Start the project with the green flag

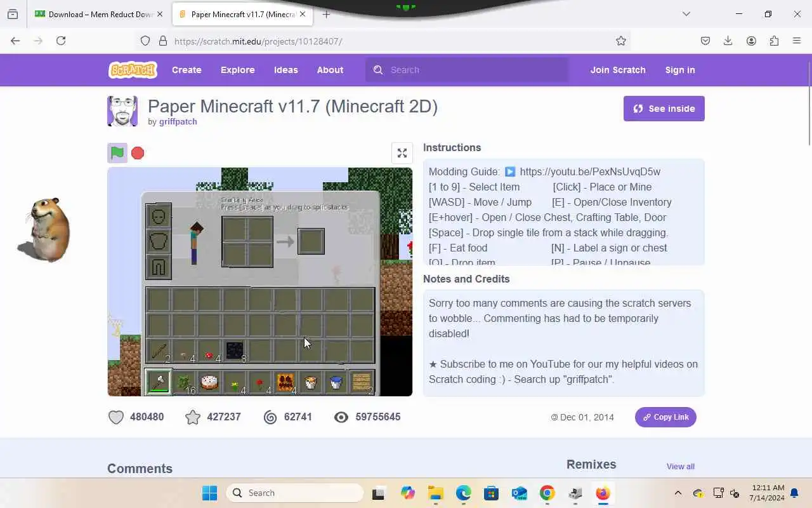pos(117,153)
